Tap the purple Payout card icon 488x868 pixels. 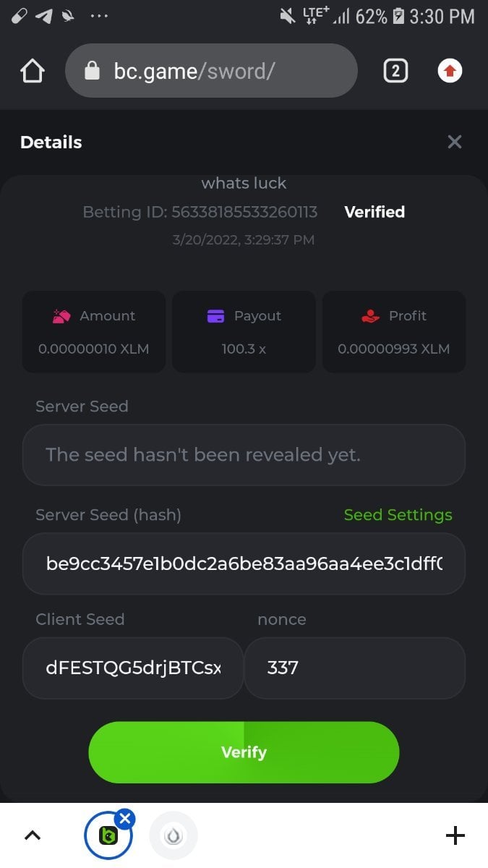pos(215,316)
